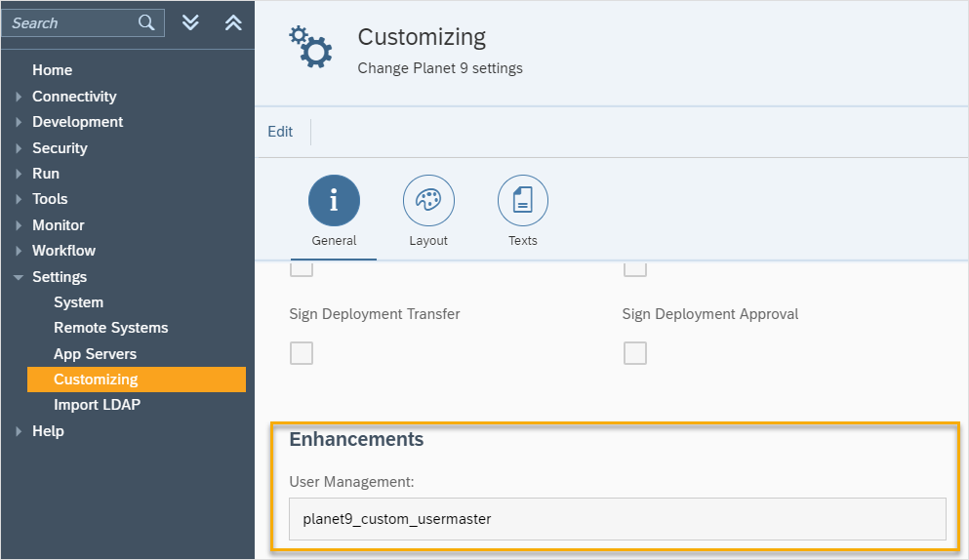Enable Sign Deployment Transfer checkbox

click(302, 353)
